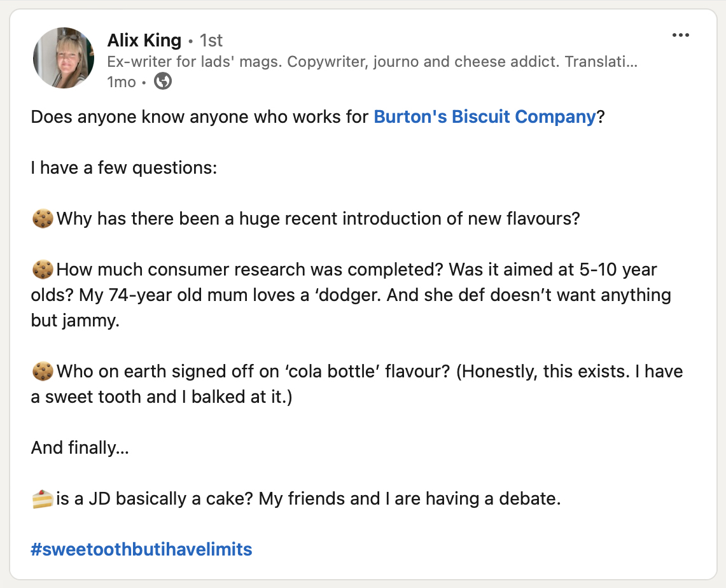Click the phrase "but jammy."
The width and height of the screenshot is (726, 588).
[75, 321]
